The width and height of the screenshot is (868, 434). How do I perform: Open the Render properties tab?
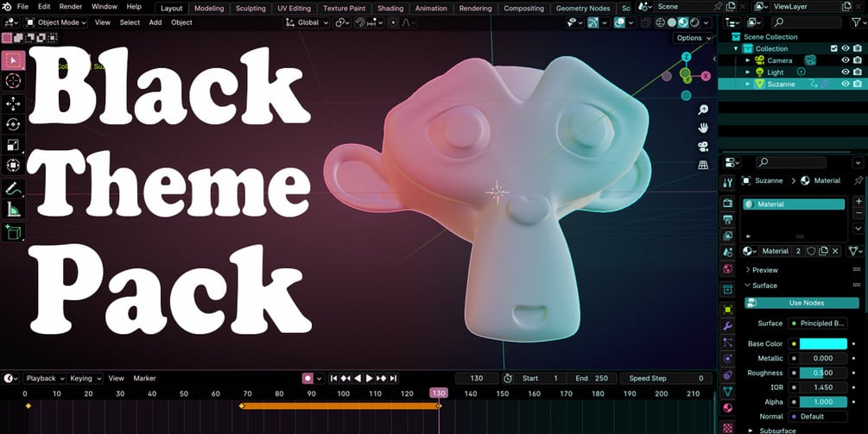tap(728, 204)
